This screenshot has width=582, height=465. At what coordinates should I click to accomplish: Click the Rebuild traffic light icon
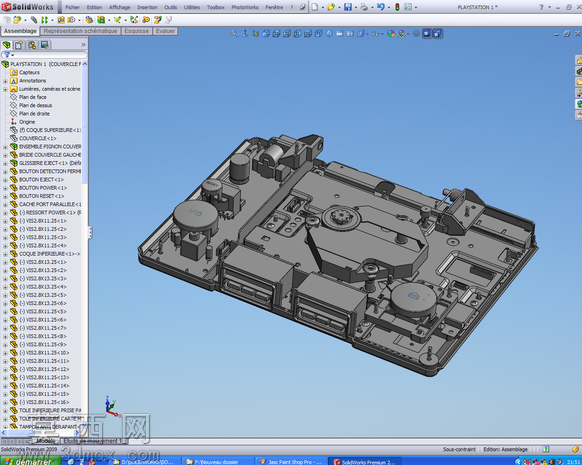tap(397, 7)
